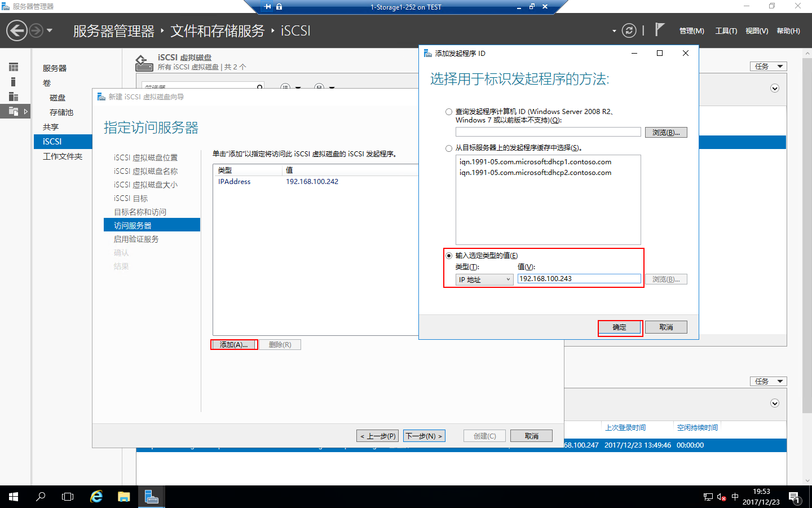Open the Action Center notification icon
The height and width of the screenshot is (508, 812).
(795, 497)
